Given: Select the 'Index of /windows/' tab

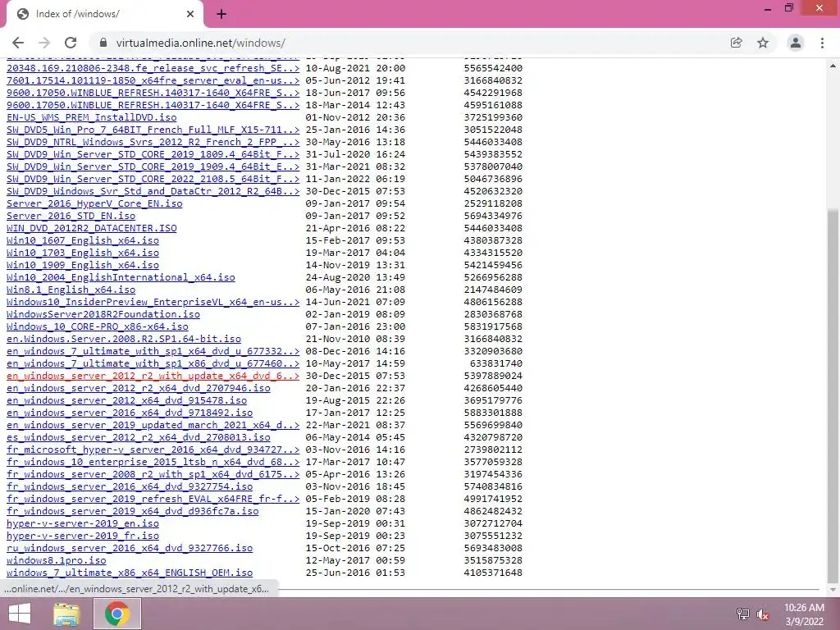Looking at the screenshot, I should pos(105,14).
